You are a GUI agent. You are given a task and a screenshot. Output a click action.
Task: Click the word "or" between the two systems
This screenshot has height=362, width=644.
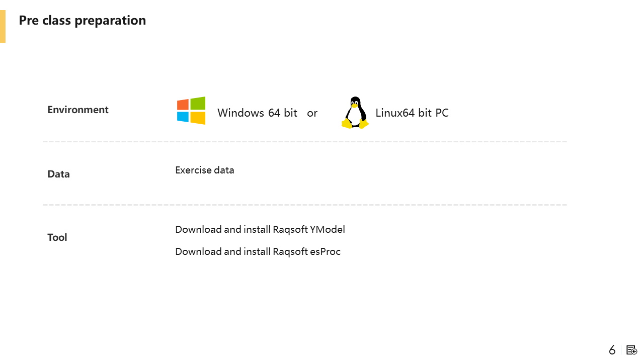click(312, 113)
